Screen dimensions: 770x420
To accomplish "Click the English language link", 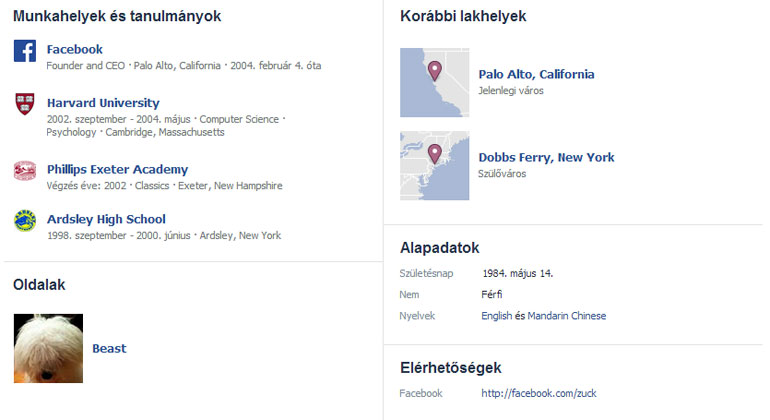I will pyautogui.click(x=496, y=316).
